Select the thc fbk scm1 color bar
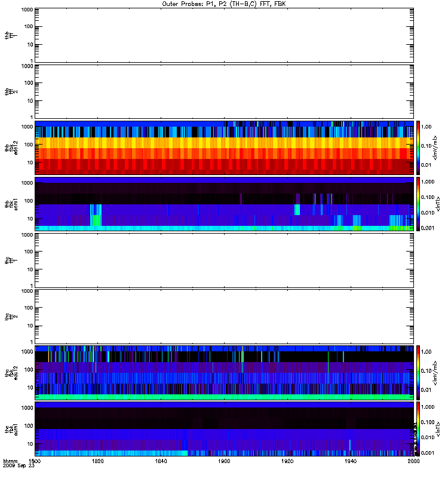This screenshot has height=478, width=448. click(x=418, y=428)
